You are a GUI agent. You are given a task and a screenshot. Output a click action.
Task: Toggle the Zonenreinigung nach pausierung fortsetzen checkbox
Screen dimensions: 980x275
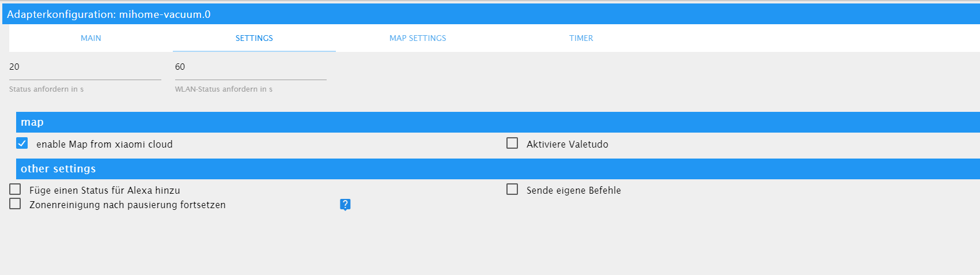point(15,204)
